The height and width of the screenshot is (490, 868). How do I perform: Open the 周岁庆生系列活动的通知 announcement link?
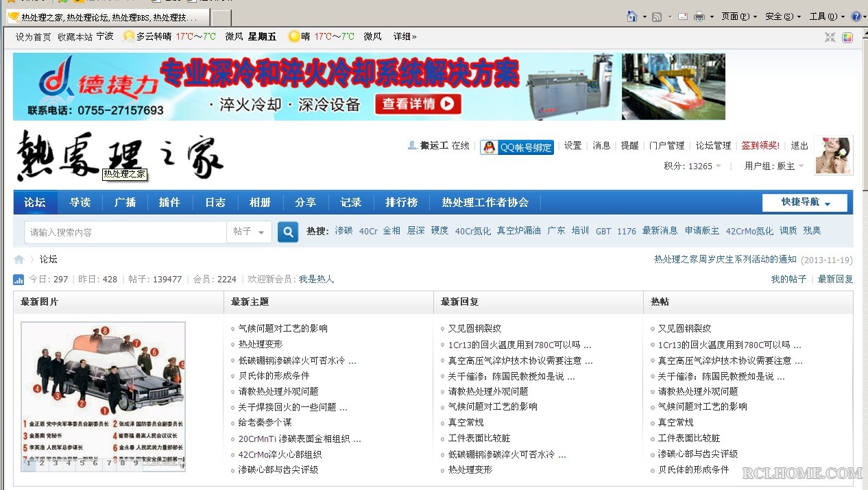pos(725,259)
